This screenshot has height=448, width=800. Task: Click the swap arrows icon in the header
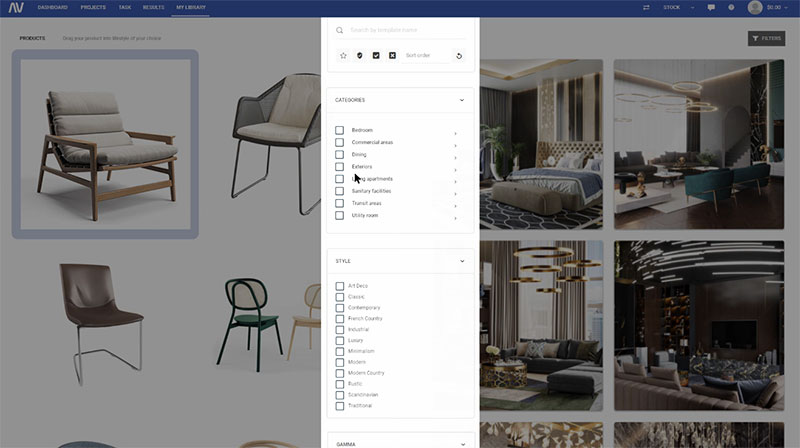(x=646, y=8)
